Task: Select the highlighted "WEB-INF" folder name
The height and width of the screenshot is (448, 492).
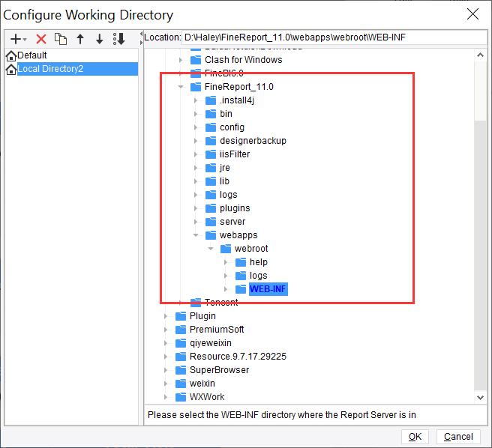Action: (x=268, y=289)
